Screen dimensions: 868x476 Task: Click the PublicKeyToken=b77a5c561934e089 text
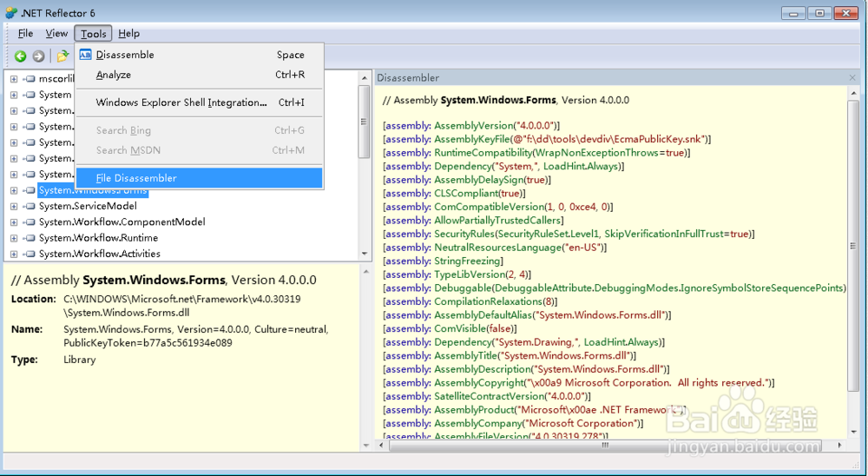click(148, 343)
